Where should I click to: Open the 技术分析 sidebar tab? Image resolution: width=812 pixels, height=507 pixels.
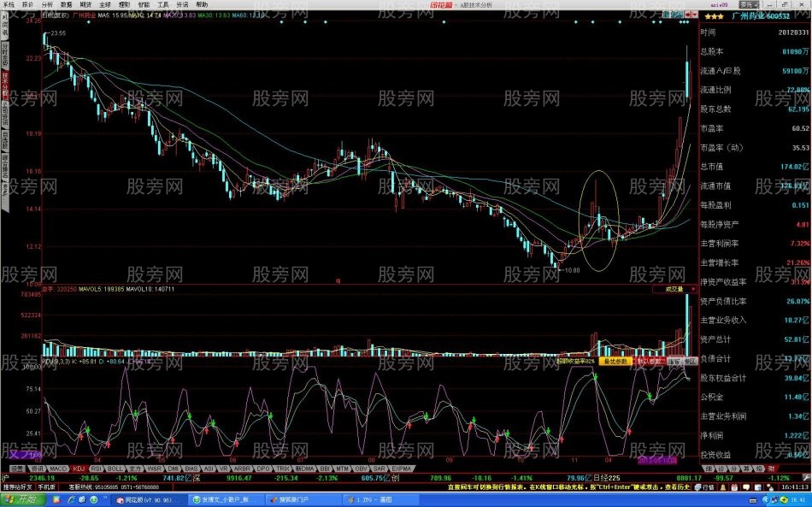coord(4,84)
